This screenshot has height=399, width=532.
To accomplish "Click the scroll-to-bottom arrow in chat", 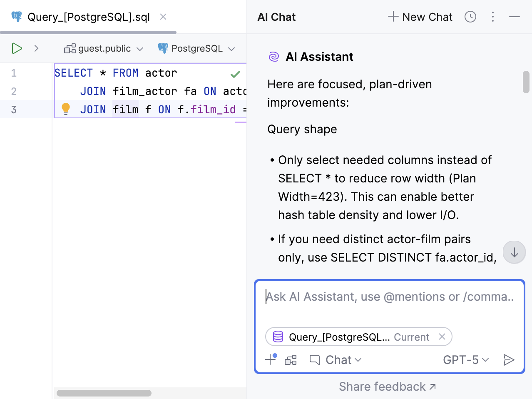I will (514, 252).
